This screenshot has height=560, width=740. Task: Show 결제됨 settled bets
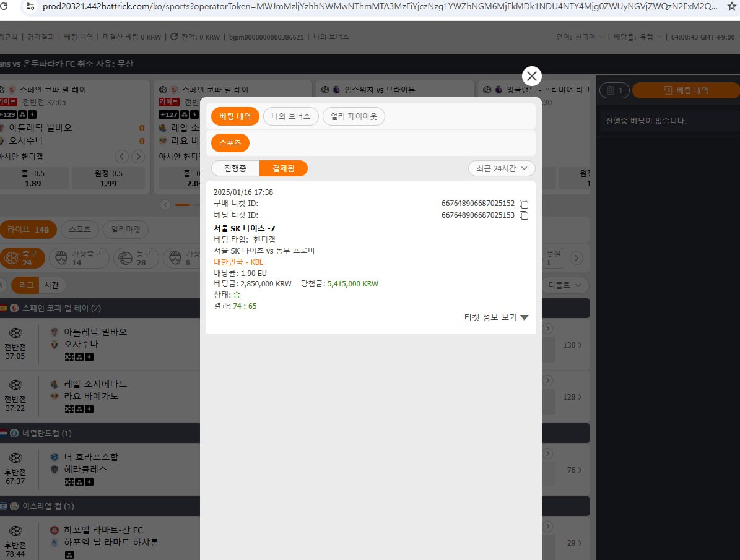point(283,168)
